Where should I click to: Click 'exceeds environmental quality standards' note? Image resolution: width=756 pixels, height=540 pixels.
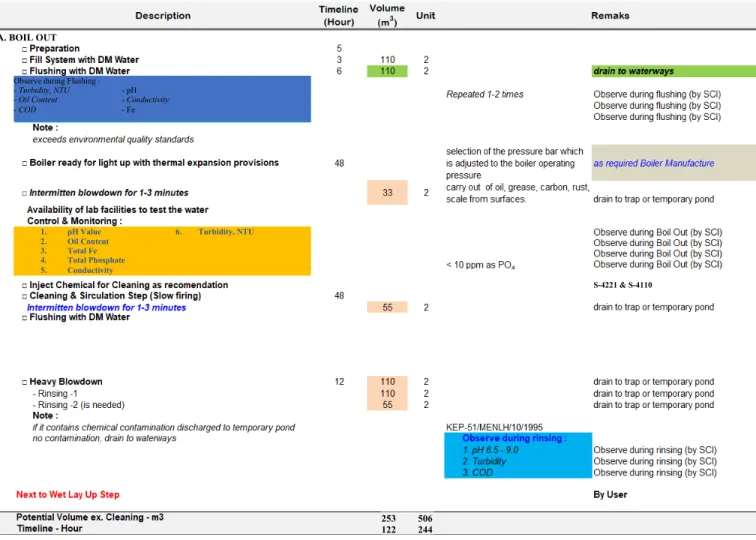coord(113,139)
